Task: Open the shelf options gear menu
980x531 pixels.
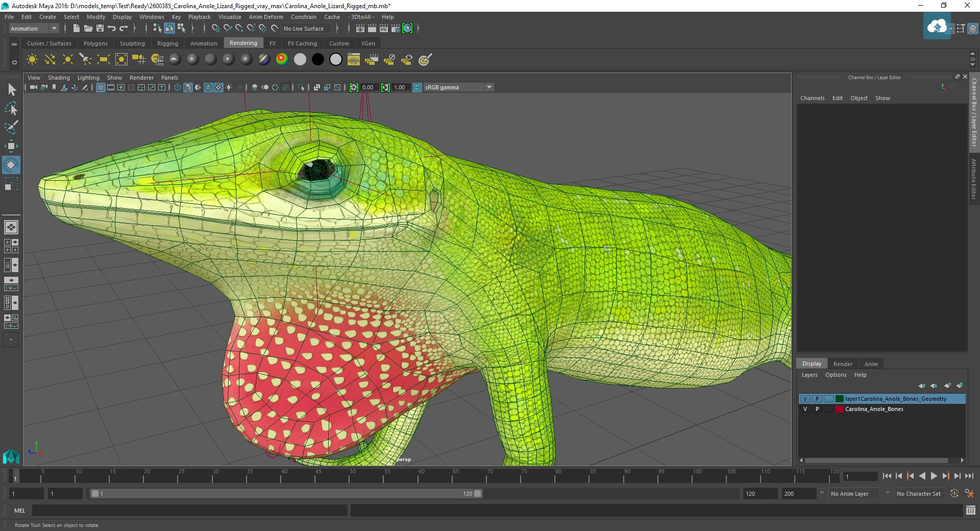Action: tap(14, 62)
